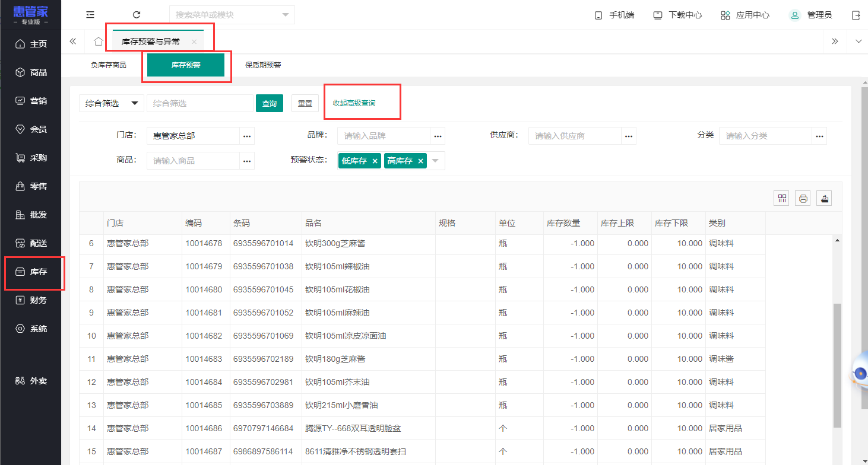Sort by 库存数量 column header
Viewport: 868px width, 465px height.
tap(569, 224)
